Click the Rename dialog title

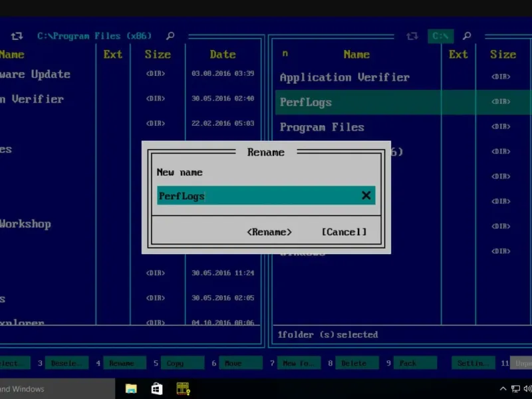[x=266, y=152]
